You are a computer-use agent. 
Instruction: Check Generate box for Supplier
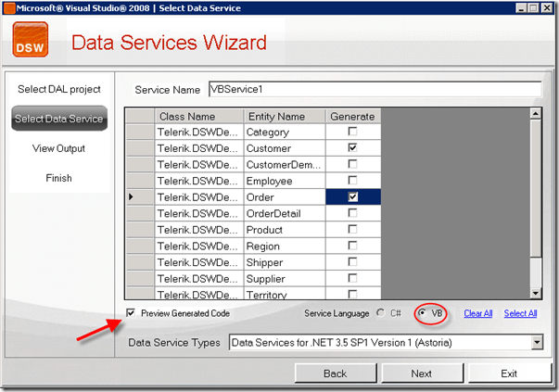point(352,278)
